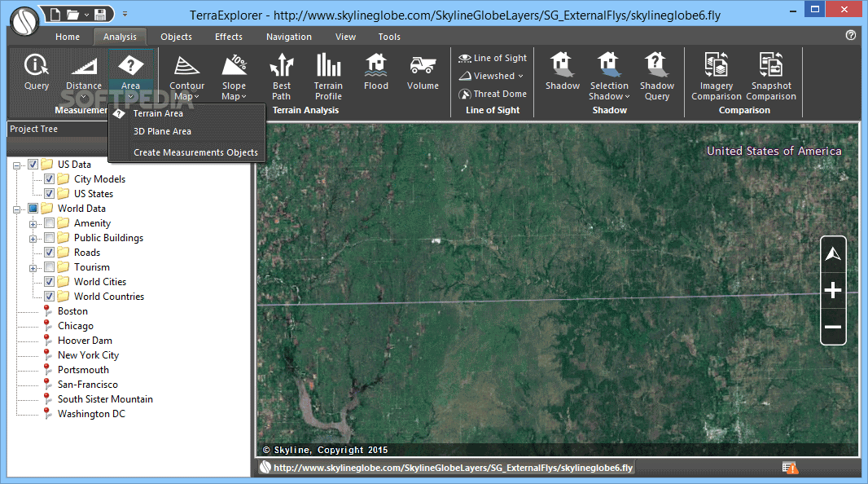Screen dimensions: 868x484
Task: Open the Contour Map tool
Action: 186,77
